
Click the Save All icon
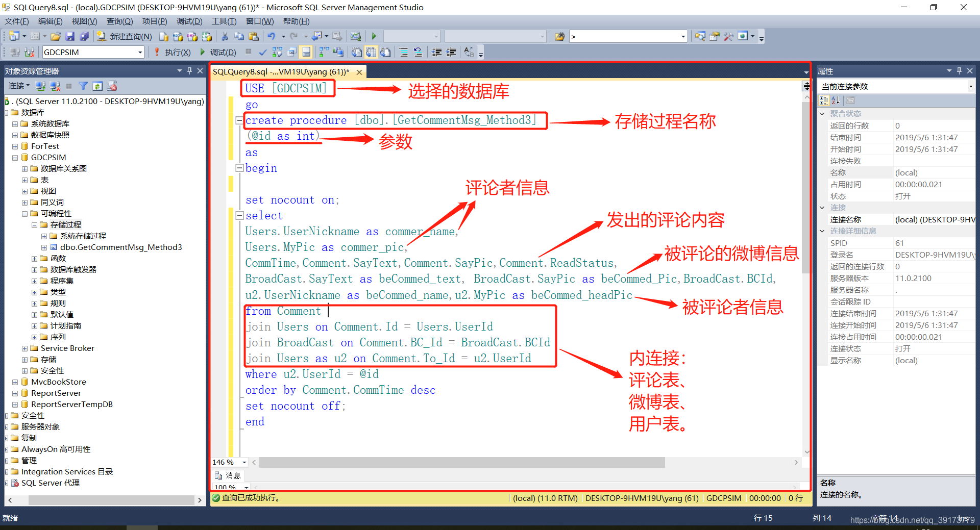point(84,36)
